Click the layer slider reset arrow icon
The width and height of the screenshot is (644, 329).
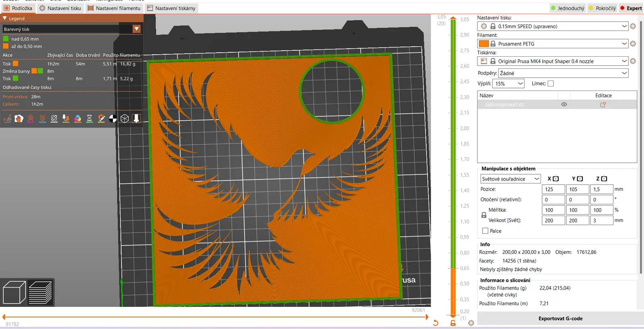[x=436, y=323]
